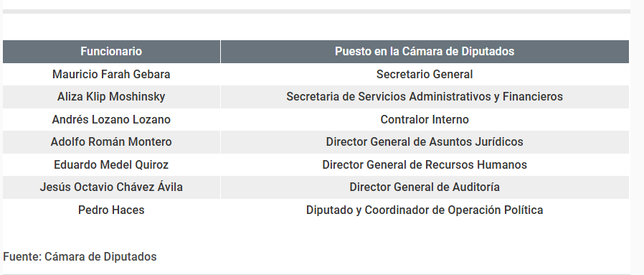
Task: Select the Eduardo Medel Quiroz cell
Action: click(111, 165)
